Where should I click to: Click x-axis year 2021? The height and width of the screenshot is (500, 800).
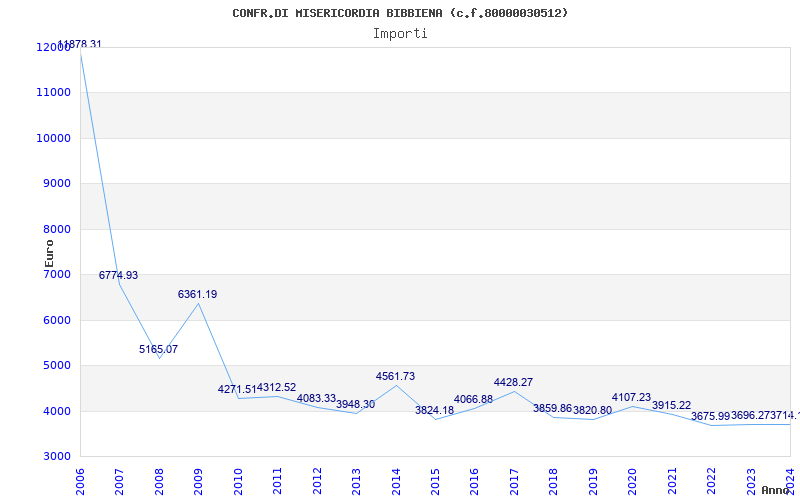click(x=671, y=481)
